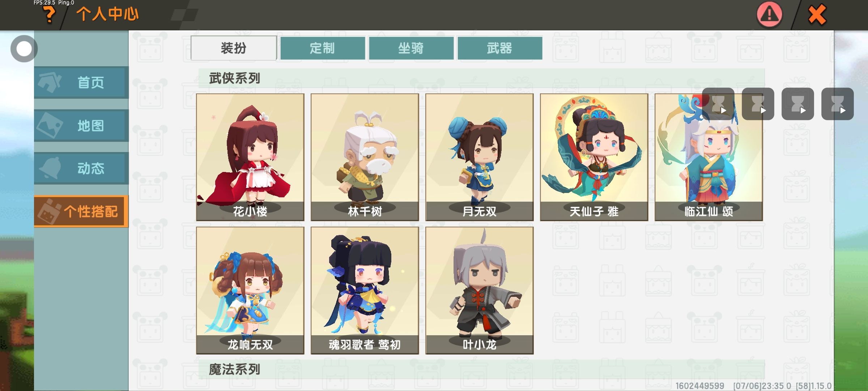Choose the 花小楼 character skin
This screenshot has width=868, height=391.
tap(250, 157)
